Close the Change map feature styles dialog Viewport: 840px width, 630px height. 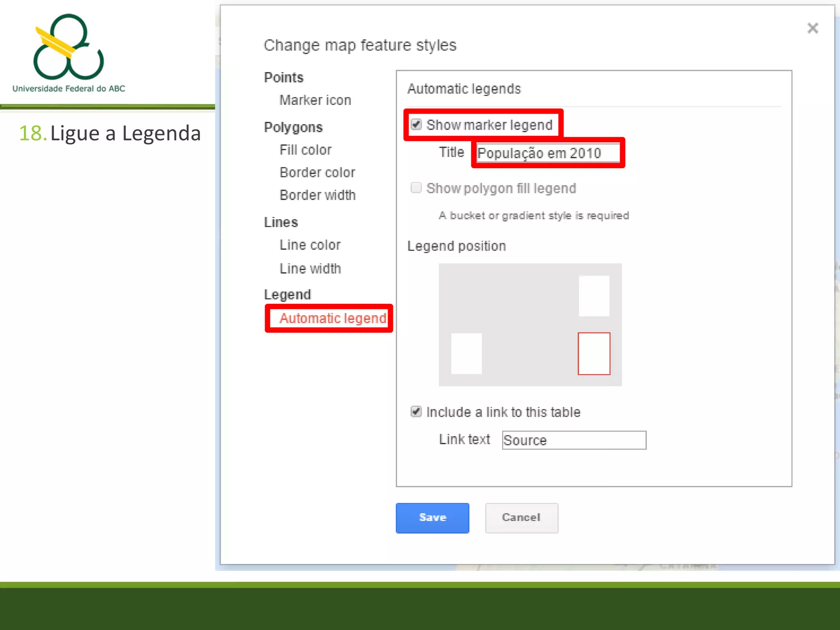pyautogui.click(x=813, y=28)
